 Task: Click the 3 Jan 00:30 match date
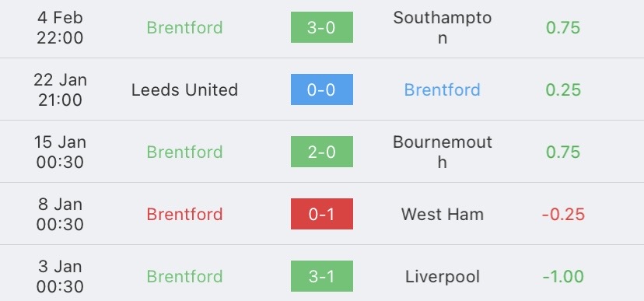(60, 277)
